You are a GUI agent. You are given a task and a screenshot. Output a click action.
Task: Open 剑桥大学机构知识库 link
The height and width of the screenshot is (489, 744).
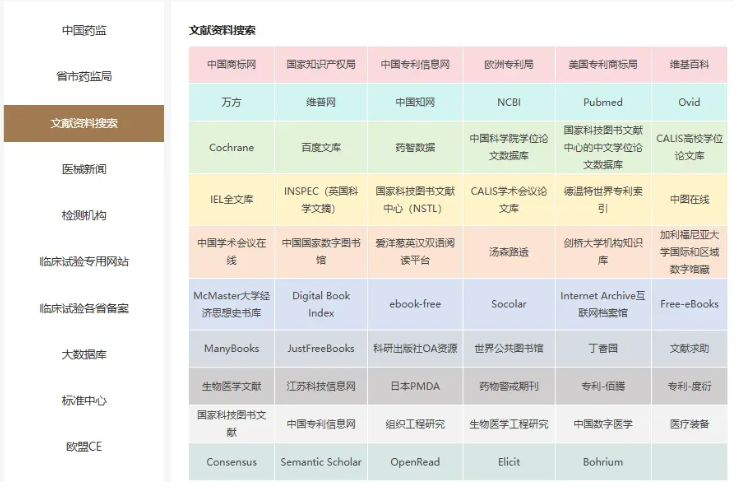[x=611, y=255]
